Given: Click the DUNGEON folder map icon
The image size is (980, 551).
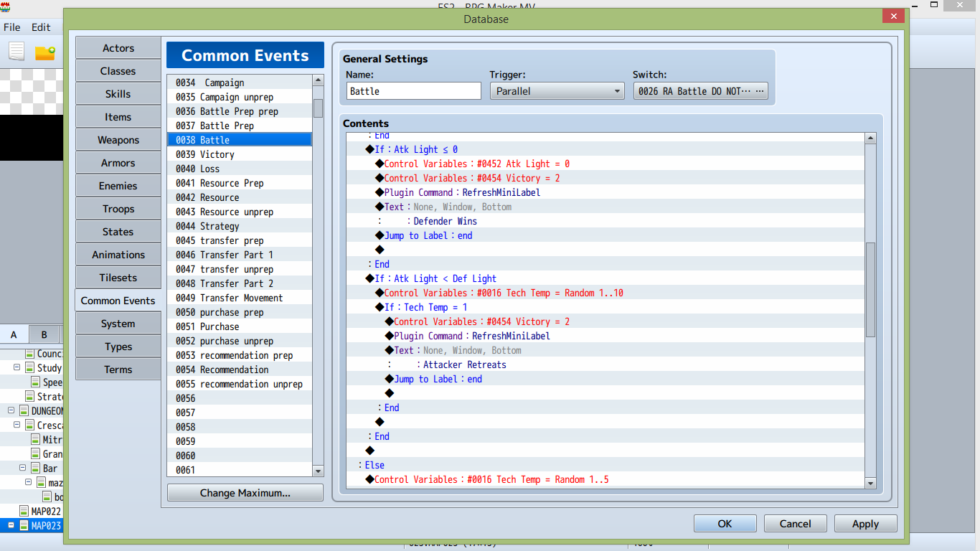Looking at the screenshot, I should 24,411.
